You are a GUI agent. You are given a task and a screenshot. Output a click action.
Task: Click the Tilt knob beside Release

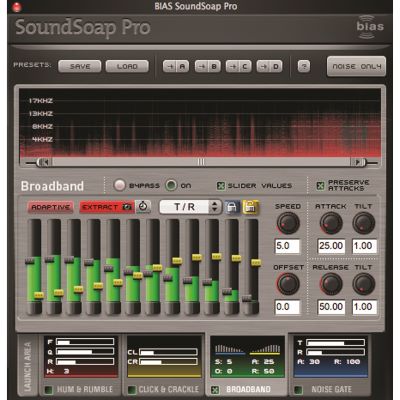coord(364,284)
